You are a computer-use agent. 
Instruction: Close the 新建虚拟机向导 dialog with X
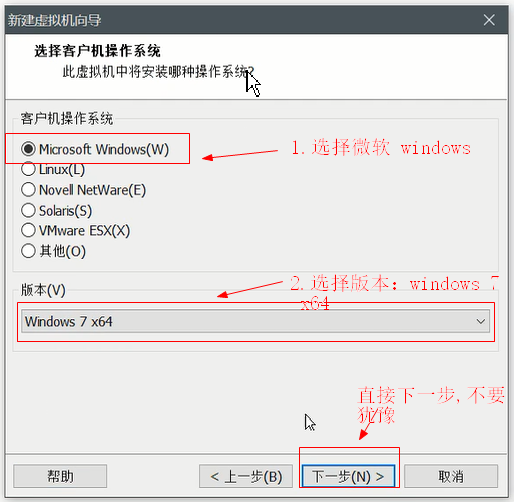489,20
